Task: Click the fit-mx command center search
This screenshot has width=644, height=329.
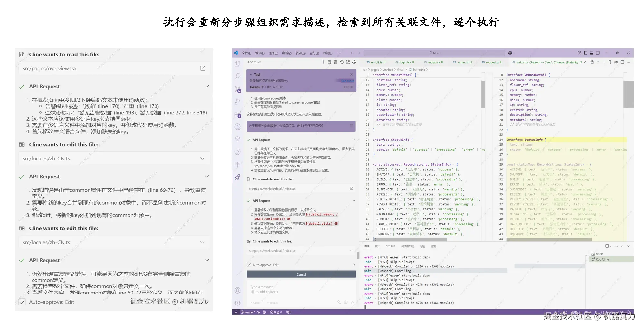Action: (x=434, y=53)
